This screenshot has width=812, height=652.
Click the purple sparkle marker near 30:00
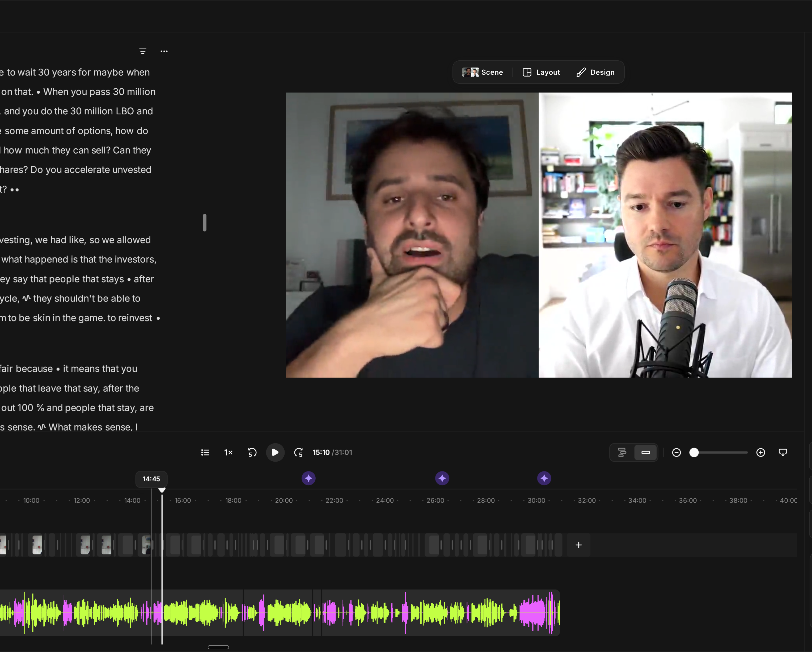(x=544, y=478)
